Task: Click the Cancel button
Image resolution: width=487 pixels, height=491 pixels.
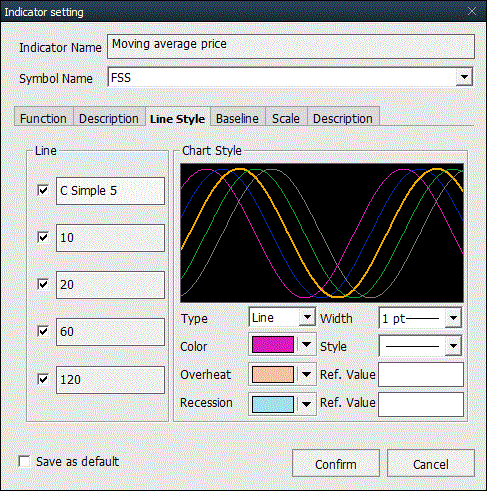Action: [x=431, y=464]
